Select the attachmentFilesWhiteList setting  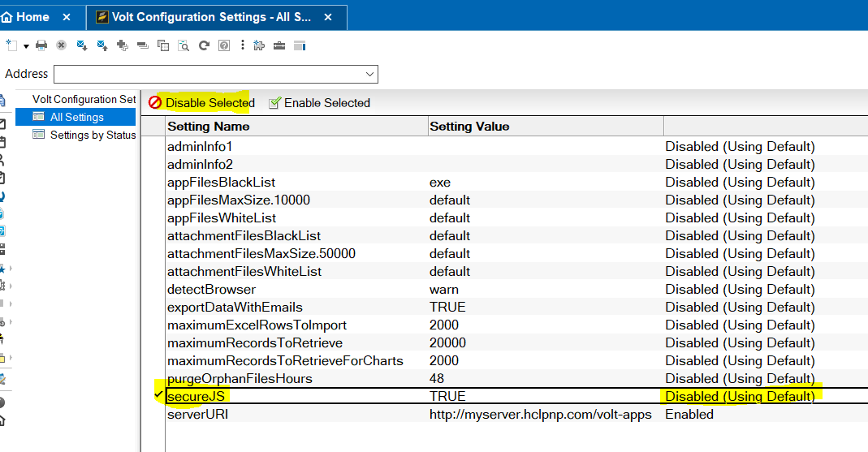[244, 271]
